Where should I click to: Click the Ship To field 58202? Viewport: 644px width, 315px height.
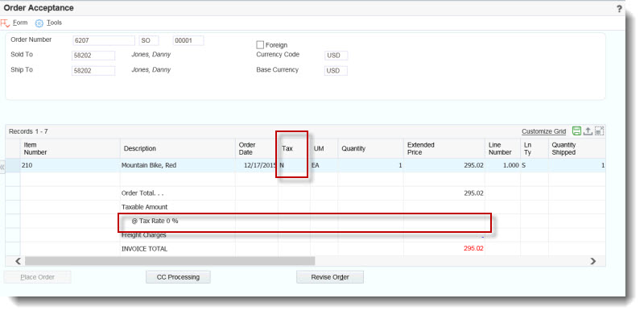coord(93,71)
